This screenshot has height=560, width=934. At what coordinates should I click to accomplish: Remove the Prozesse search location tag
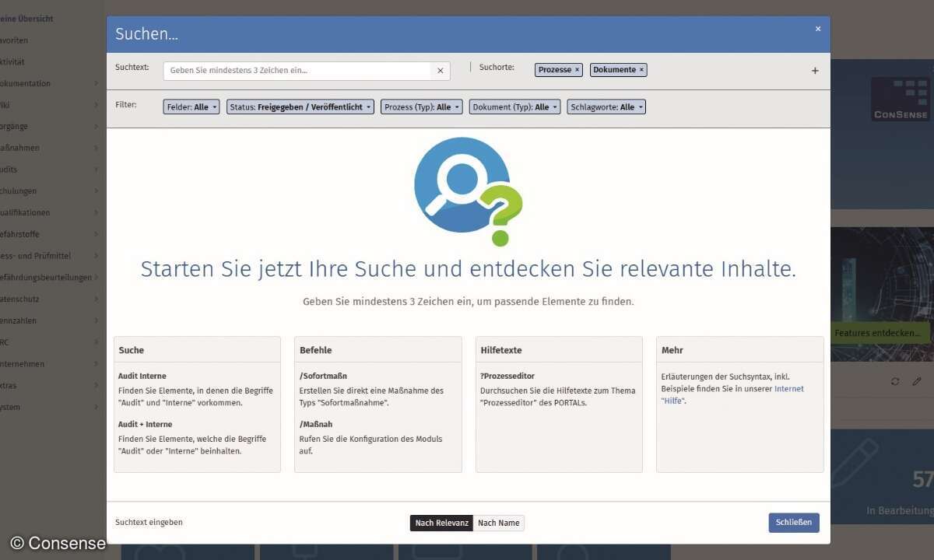click(577, 70)
